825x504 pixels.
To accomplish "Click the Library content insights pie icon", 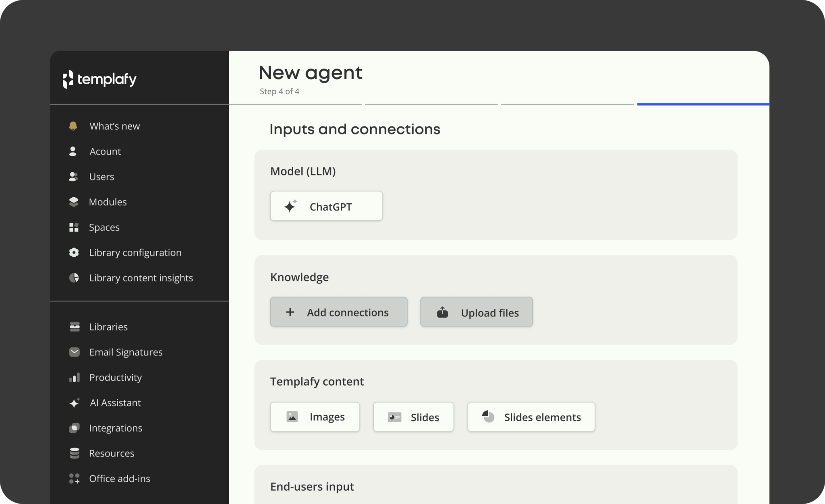I will pyautogui.click(x=74, y=278).
